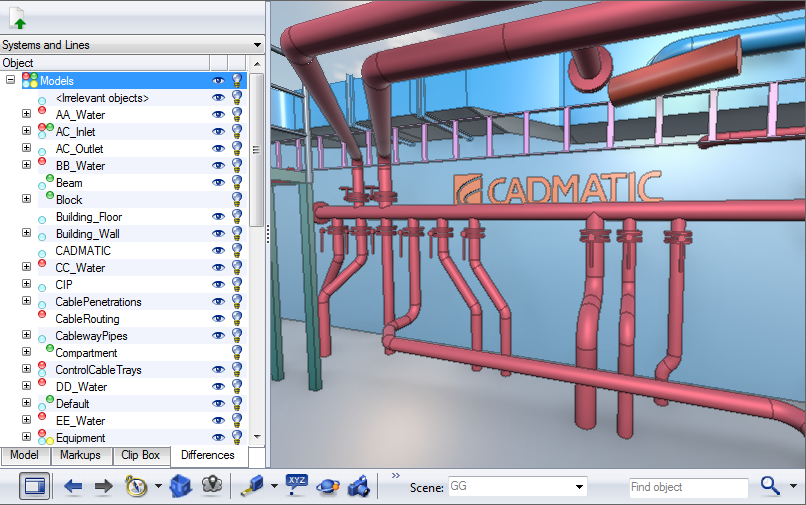
Task: Go back with the blue left arrow
Action: click(73, 486)
